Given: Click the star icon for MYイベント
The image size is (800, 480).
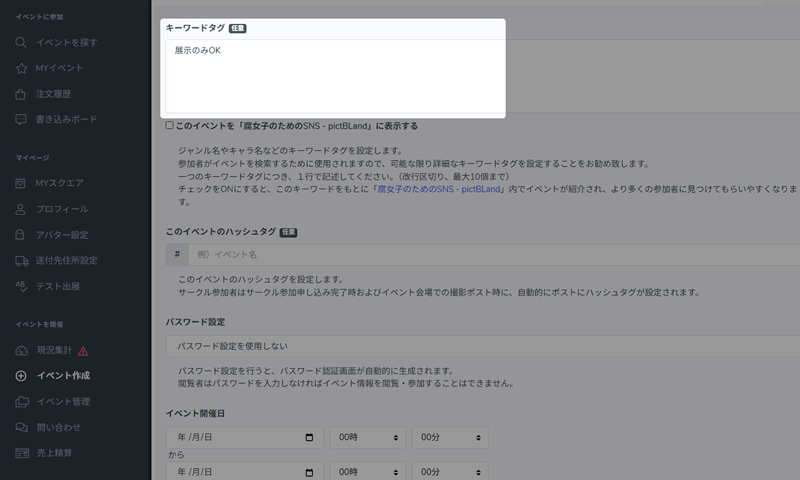Looking at the screenshot, I should click(x=21, y=68).
